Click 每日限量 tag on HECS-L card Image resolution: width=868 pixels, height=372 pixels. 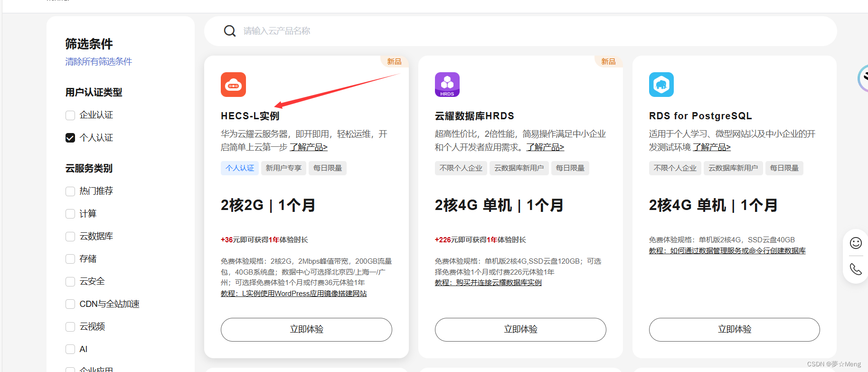328,168
